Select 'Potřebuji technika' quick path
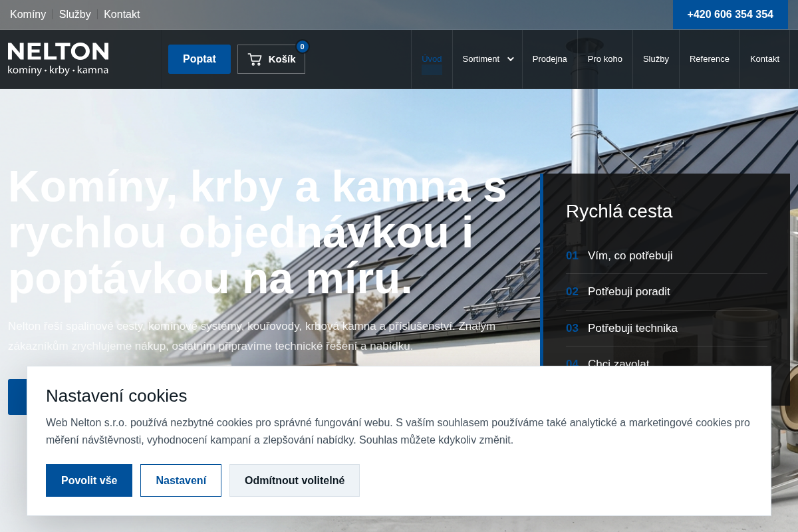Viewport: 798px width, 532px height. [666, 329]
